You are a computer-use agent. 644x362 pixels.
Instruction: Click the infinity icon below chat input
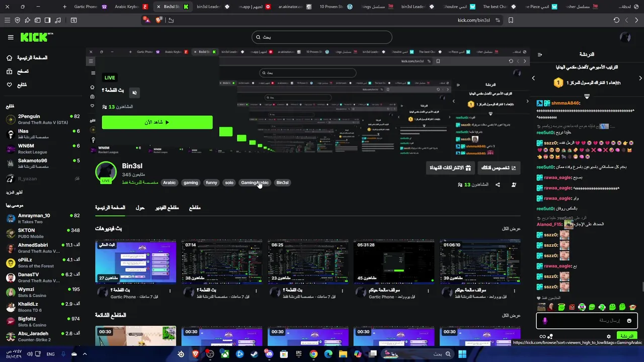coord(542,336)
